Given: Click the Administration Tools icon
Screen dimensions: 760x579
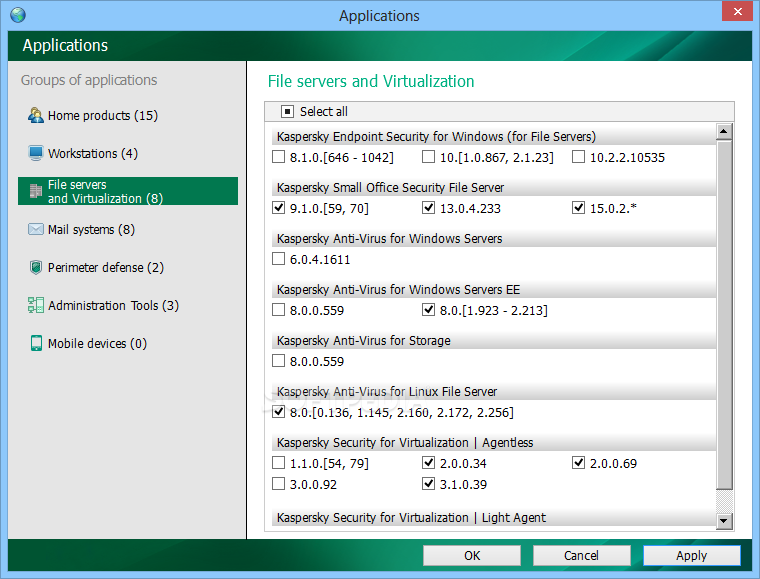Looking at the screenshot, I should 35,305.
